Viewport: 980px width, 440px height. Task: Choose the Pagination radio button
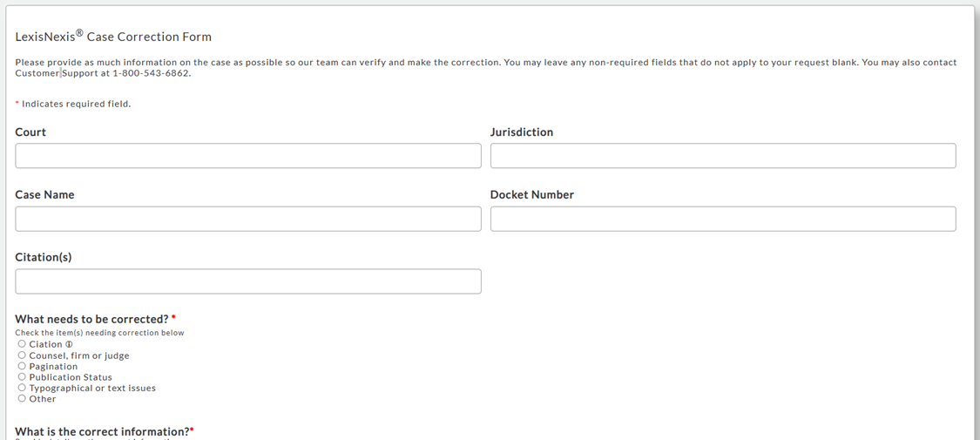22,366
